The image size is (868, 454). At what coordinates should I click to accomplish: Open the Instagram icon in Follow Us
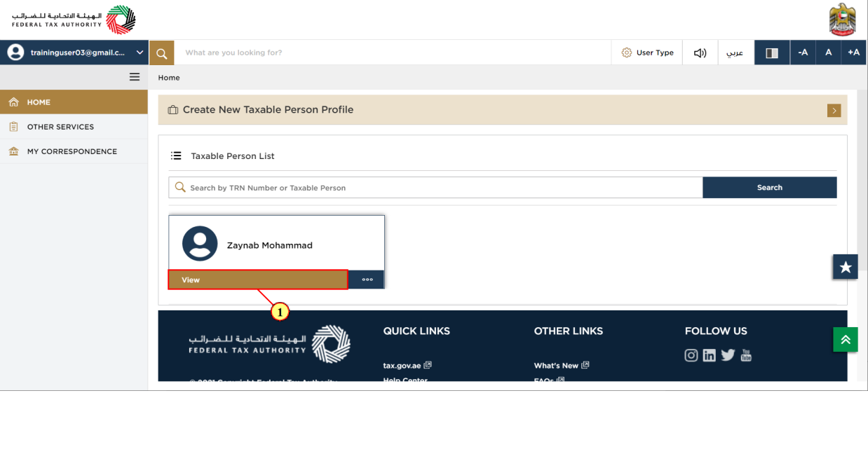point(691,355)
